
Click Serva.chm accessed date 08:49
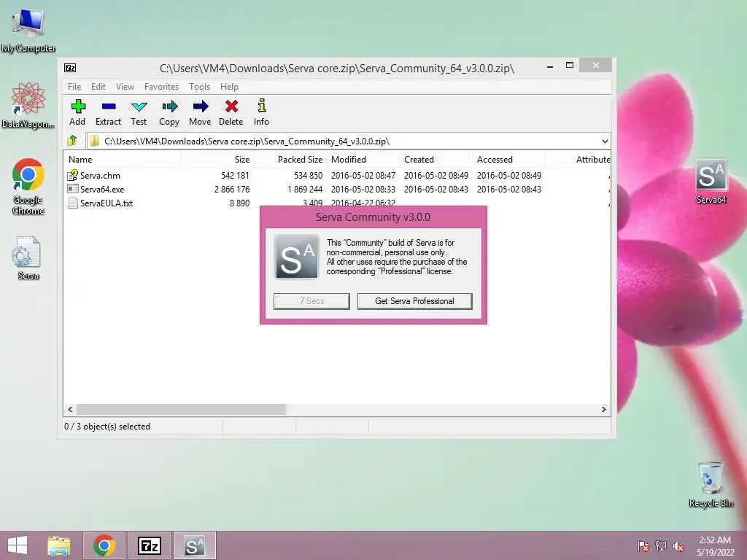pos(508,175)
